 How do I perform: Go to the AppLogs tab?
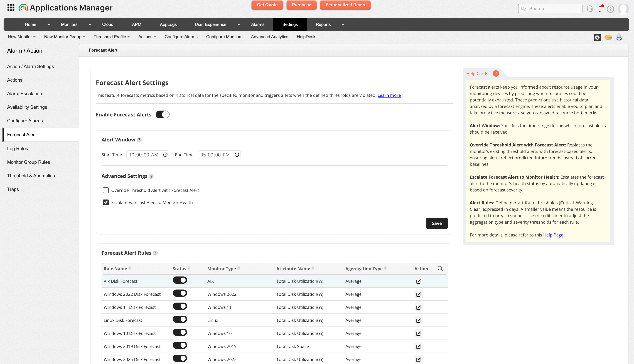coord(168,24)
